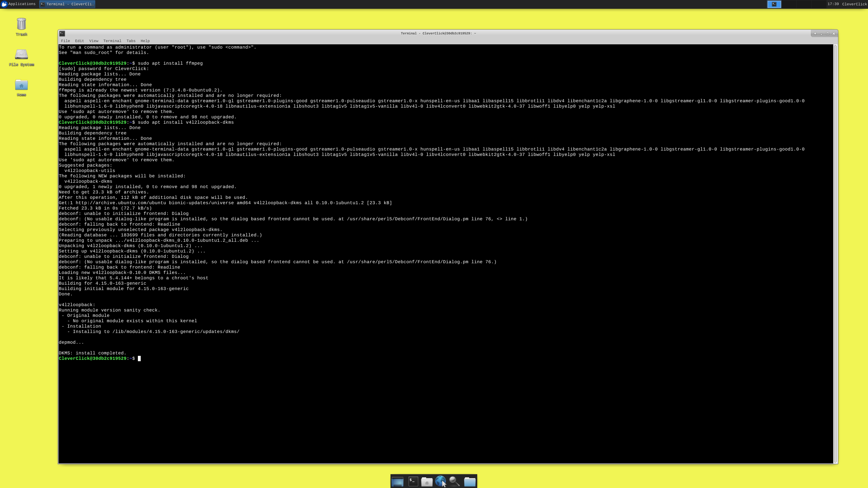Open the Trash desktop icon
Viewport: 868px width, 488px height.
click(21, 24)
